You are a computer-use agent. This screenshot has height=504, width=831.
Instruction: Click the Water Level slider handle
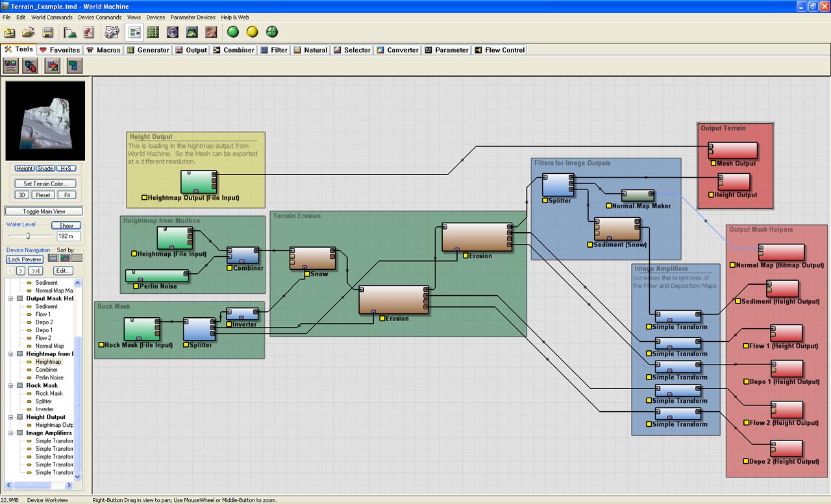pyautogui.click(x=28, y=236)
